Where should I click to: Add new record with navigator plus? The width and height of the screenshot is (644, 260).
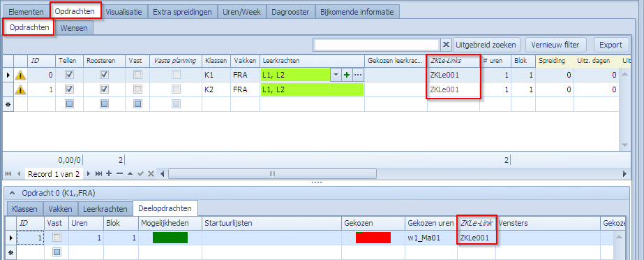tap(109, 174)
